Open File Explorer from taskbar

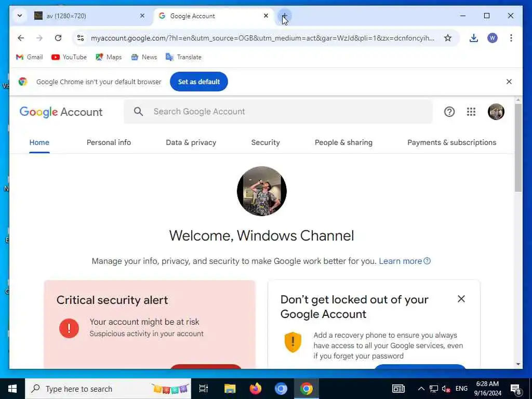click(230, 389)
